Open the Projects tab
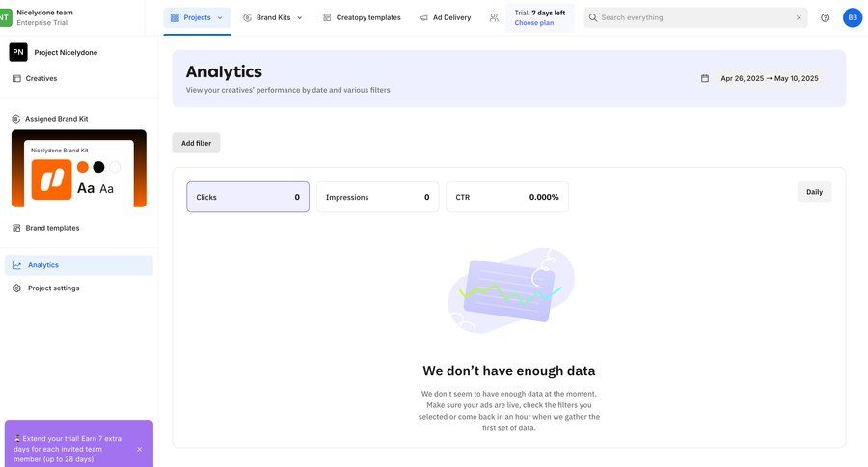868x467 pixels. tap(197, 17)
